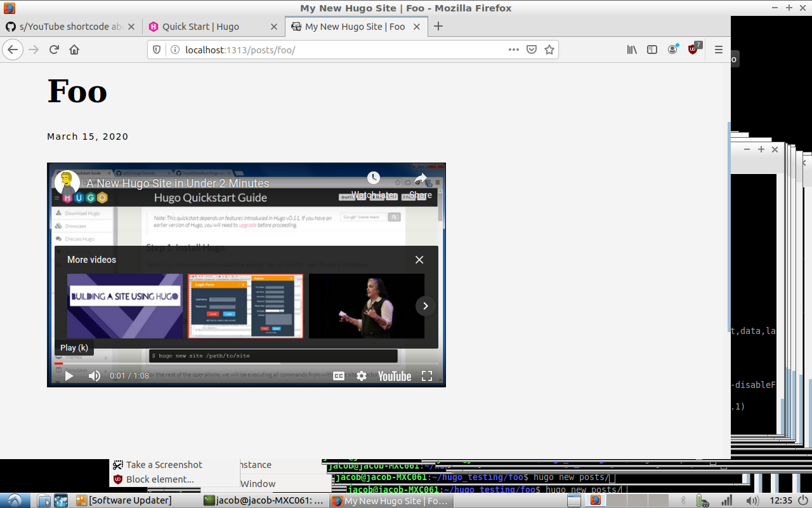Save the page to Pocket
Screen dimensions: 812x508
pyautogui.click(x=532, y=50)
